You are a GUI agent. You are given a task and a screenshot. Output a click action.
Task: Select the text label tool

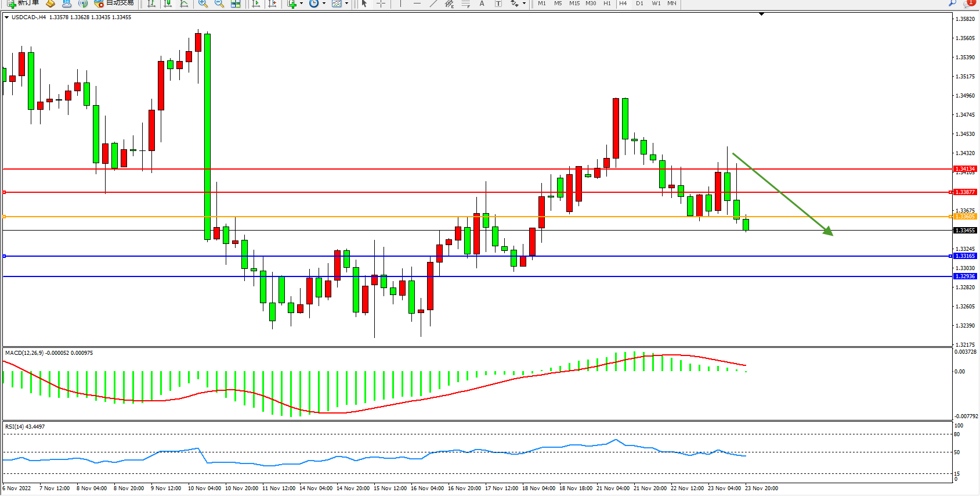(498, 3)
